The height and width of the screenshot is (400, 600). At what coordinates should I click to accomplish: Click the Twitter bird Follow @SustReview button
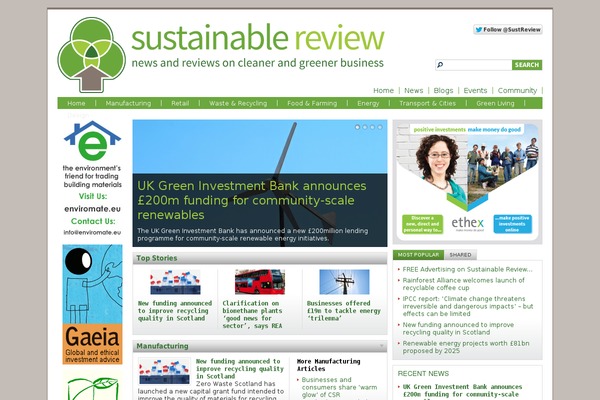click(508, 29)
